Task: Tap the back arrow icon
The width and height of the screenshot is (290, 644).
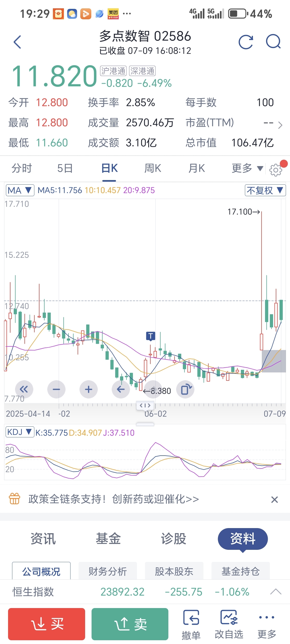Action: point(17,42)
